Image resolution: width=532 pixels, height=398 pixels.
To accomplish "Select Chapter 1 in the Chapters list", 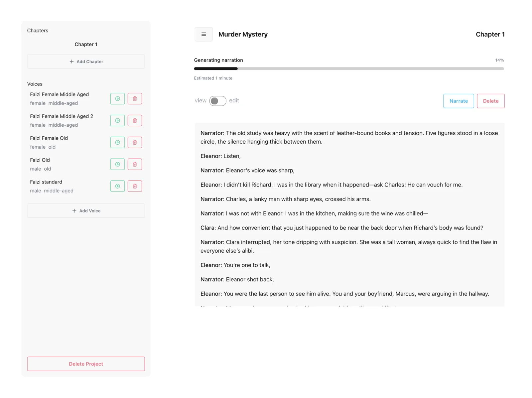I will tap(86, 44).
